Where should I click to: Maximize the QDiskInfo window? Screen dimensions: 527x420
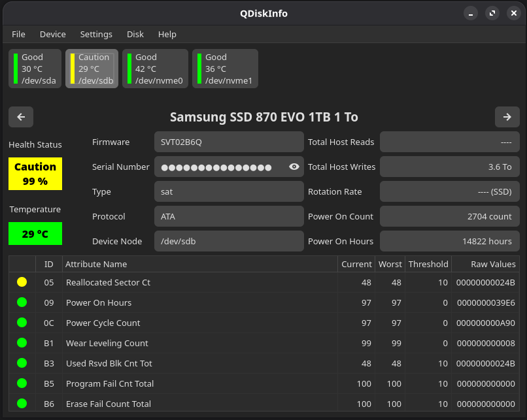pos(492,14)
